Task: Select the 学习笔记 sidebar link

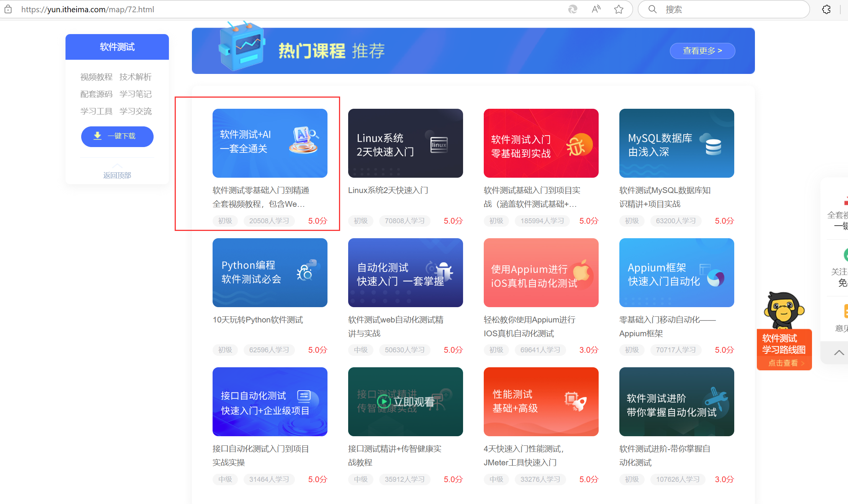Action: click(135, 94)
